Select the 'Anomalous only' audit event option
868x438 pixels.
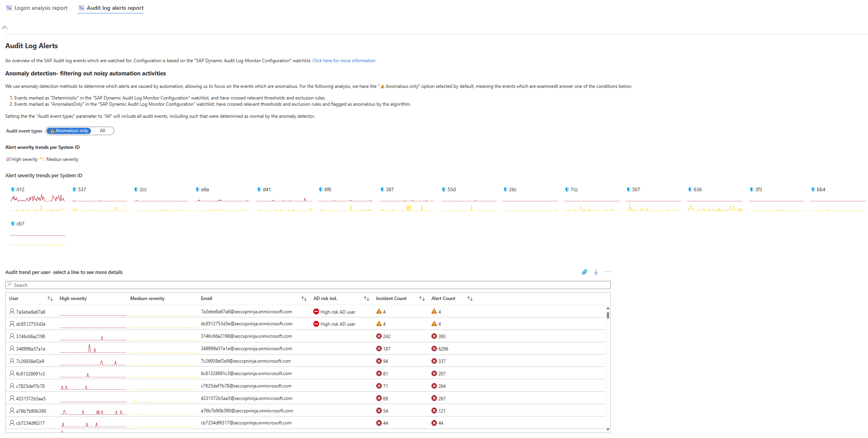click(x=69, y=131)
